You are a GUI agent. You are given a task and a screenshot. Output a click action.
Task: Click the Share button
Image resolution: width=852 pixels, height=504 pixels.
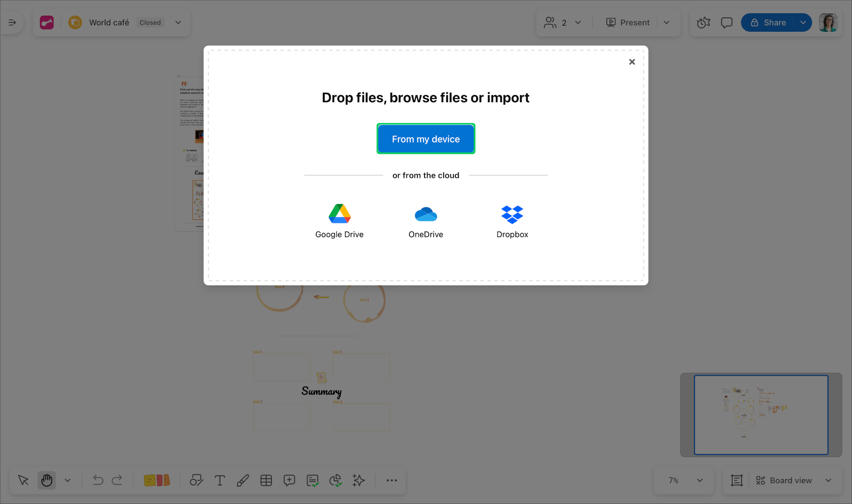pos(769,23)
